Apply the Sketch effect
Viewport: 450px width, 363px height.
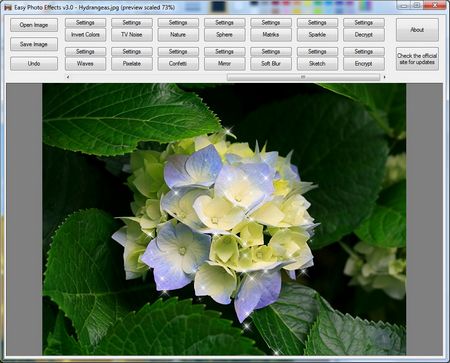317,64
